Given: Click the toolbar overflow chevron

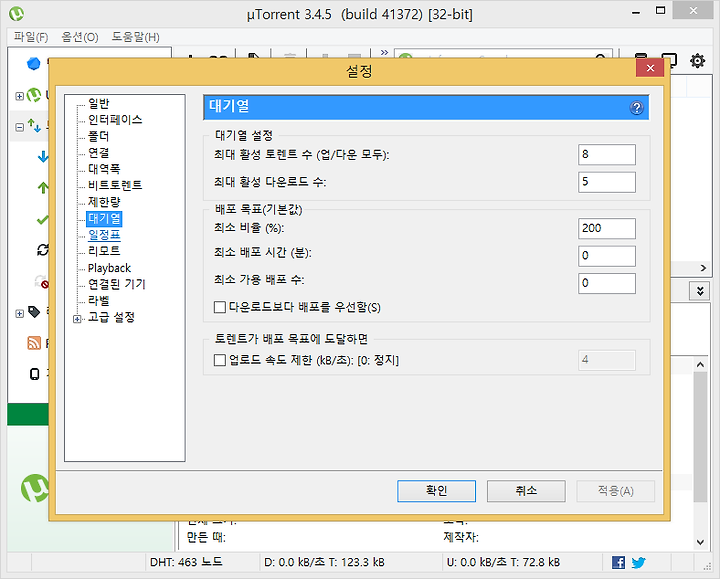Looking at the screenshot, I should (384, 52).
